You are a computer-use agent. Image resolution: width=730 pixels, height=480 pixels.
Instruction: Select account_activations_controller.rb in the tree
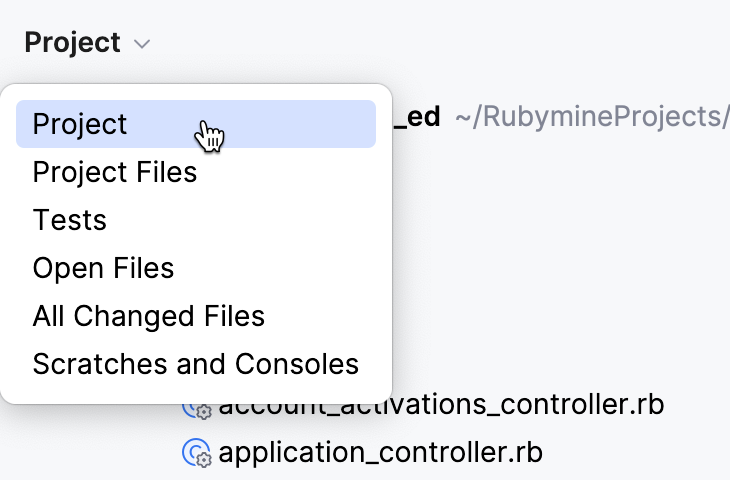pos(440,406)
